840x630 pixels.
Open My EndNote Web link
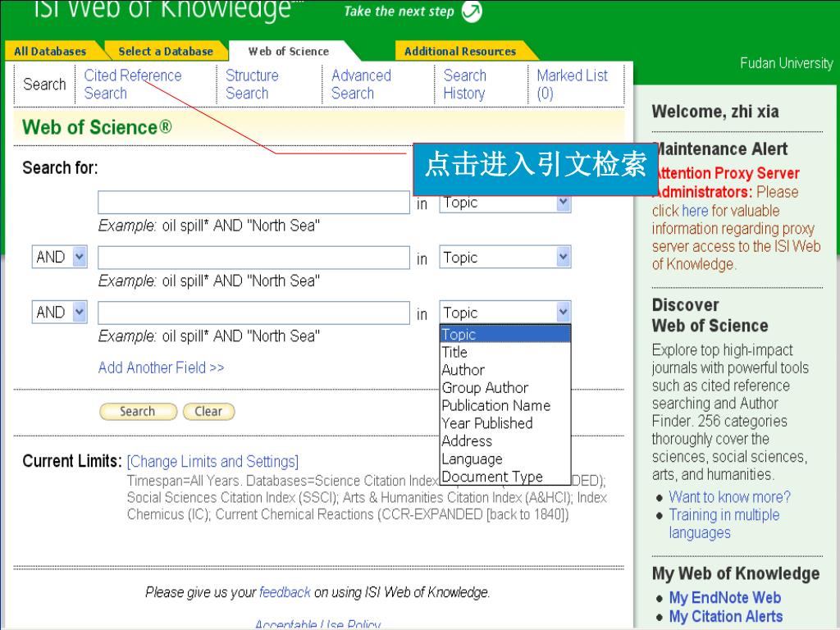(724, 597)
